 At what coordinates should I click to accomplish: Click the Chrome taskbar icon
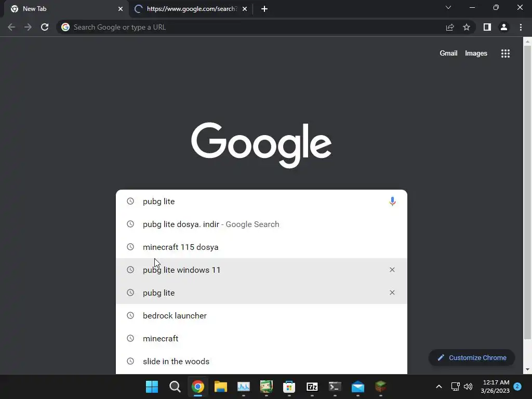pyautogui.click(x=198, y=387)
